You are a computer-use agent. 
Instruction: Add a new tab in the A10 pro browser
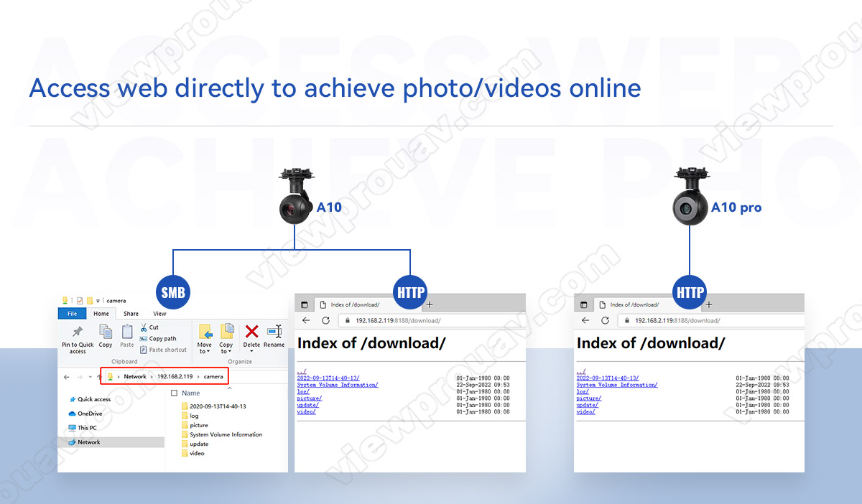(x=710, y=304)
